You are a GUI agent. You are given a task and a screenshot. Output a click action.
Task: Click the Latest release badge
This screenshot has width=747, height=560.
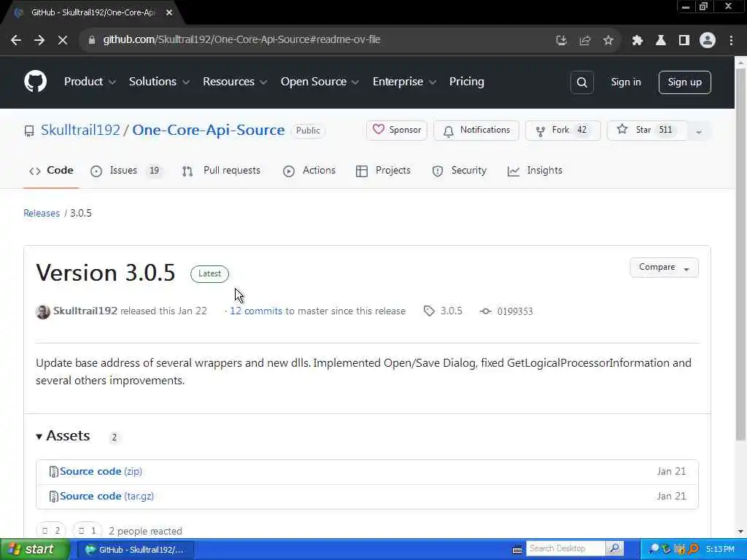point(209,274)
